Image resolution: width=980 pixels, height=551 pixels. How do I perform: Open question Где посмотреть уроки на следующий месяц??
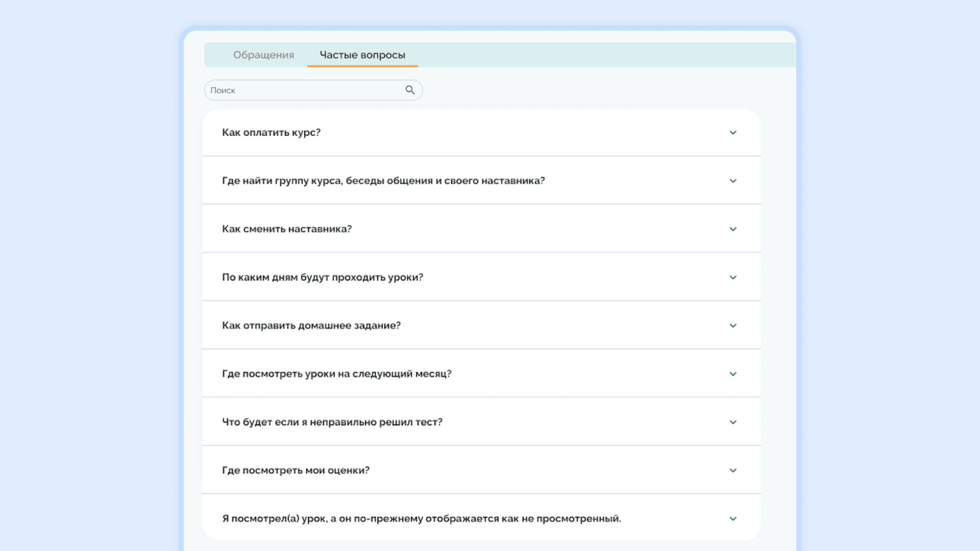[x=337, y=374]
